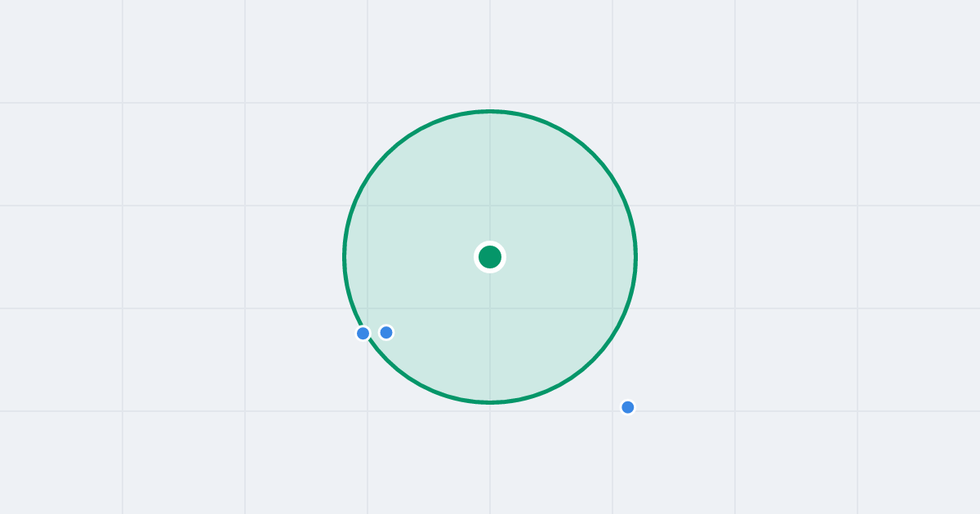This screenshot has height=514, width=980.
Task: Click the fill between the inner blue dot and the center
Action: [x=438, y=295]
